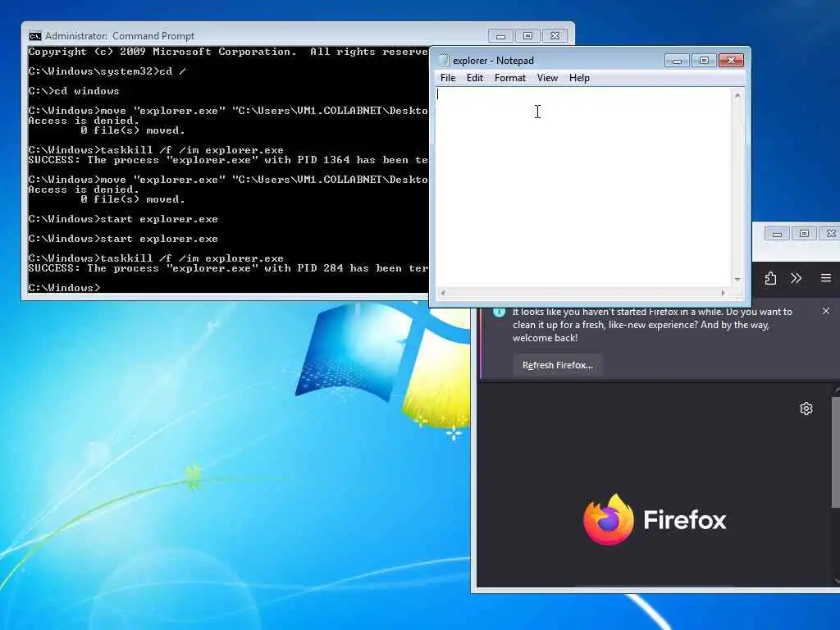Click the Notepad title bar 'explorer - Notepad'

click(x=493, y=61)
